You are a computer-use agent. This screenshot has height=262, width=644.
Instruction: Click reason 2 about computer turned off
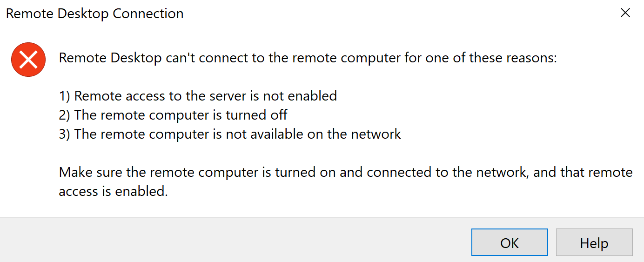[173, 115]
